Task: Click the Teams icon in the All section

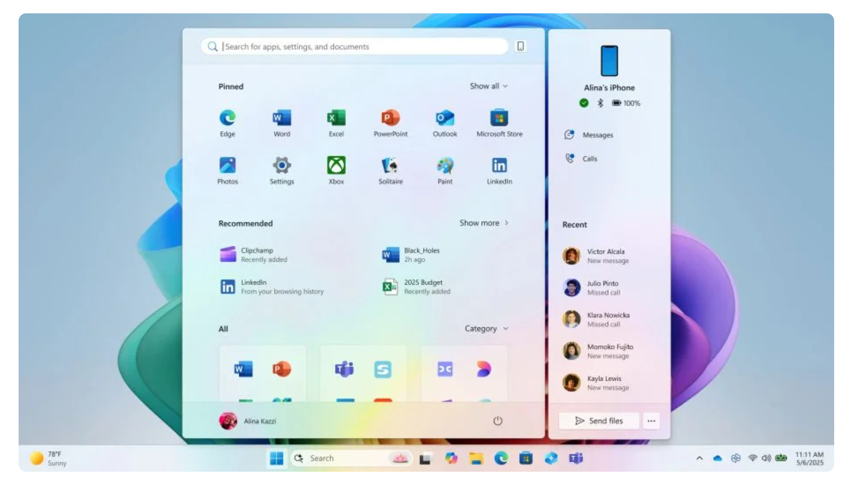Action: pyautogui.click(x=344, y=369)
